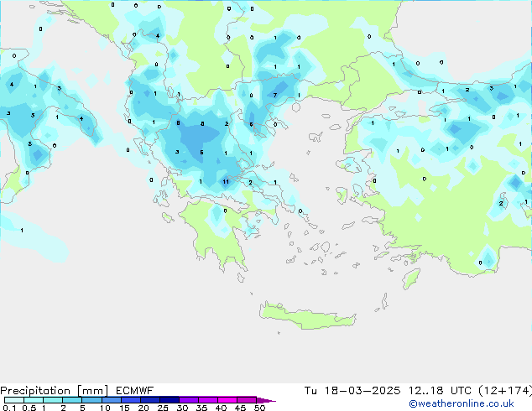Click legend tick label "0.5"
The height and width of the screenshot is (411, 532).
pos(29,408)
